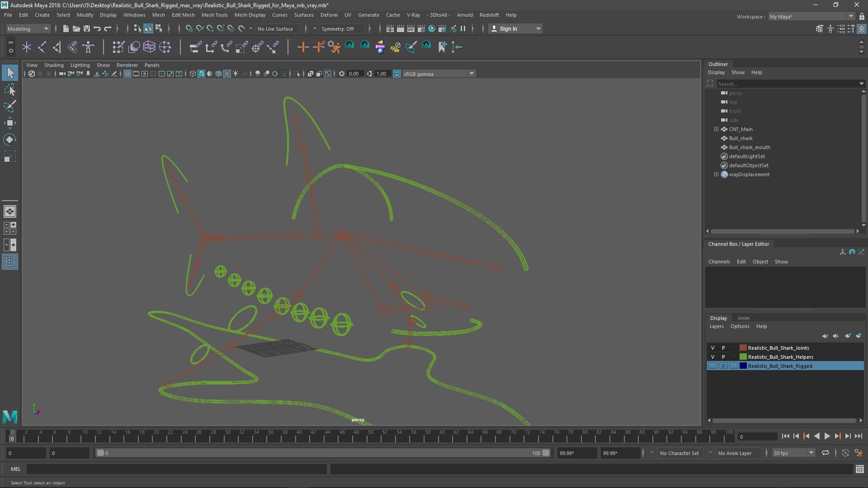Open the Modeling menu set dropdown
The image size is (868, 488).
click(x=28, y=28)
